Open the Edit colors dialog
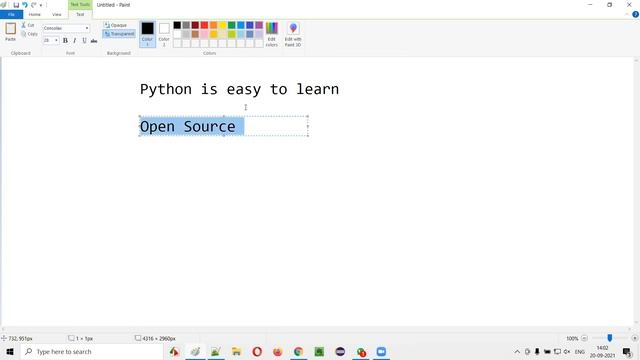The height and width of the screenshot is (360, 640). click(271, 34)
